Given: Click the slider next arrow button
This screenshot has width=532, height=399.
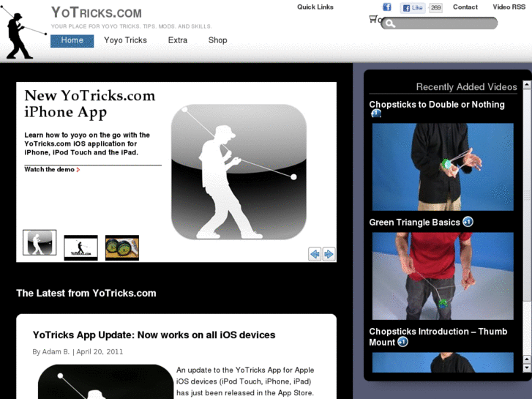Looking at the screenshot, I should pos(329,254).
